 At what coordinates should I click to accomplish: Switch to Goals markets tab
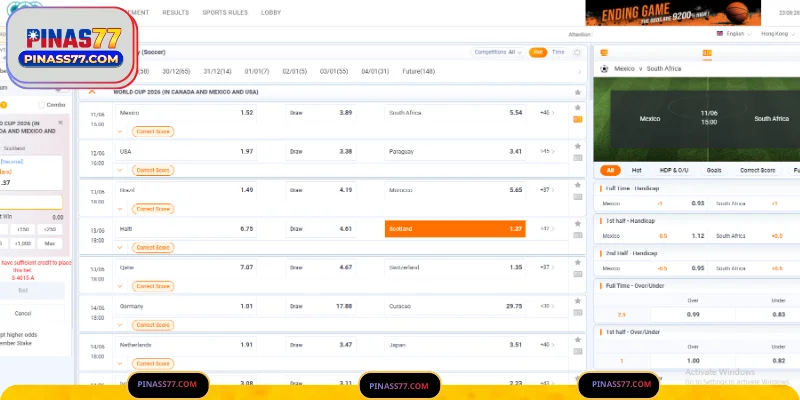(714, 170)
